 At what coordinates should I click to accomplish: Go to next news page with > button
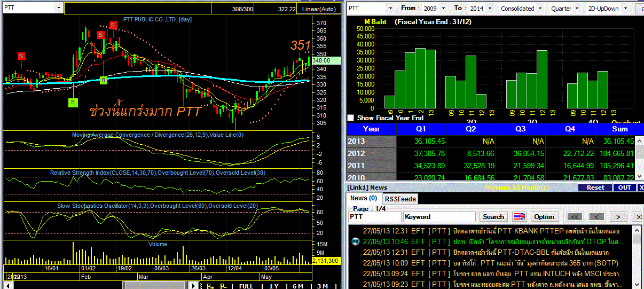click(618, 216)
